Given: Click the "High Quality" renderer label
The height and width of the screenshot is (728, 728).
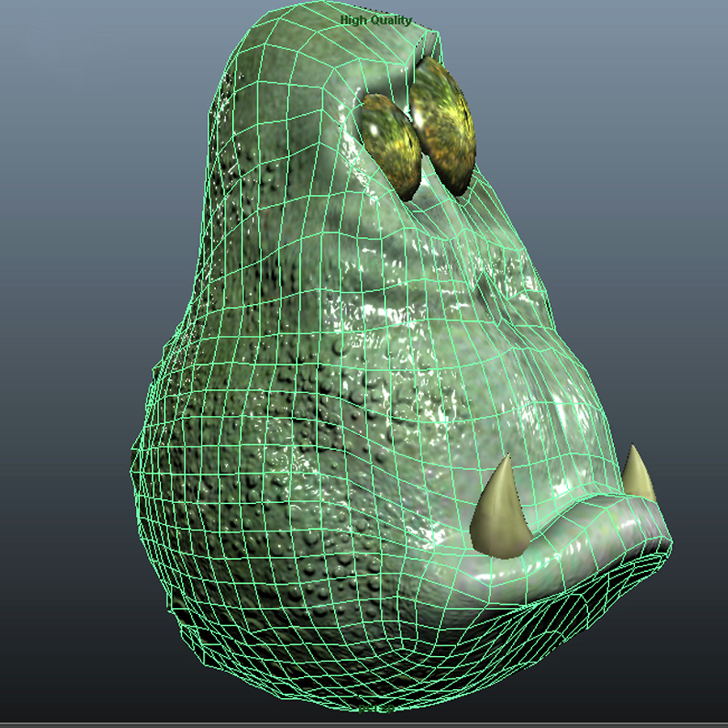Looking at the screenshot, I should [376, 20].
